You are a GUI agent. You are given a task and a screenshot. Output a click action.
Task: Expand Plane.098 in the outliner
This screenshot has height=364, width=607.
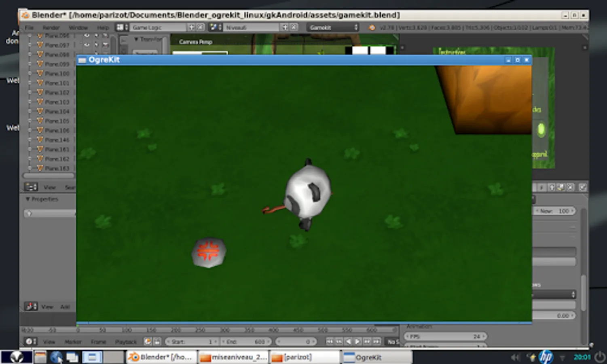click(30, 55)
